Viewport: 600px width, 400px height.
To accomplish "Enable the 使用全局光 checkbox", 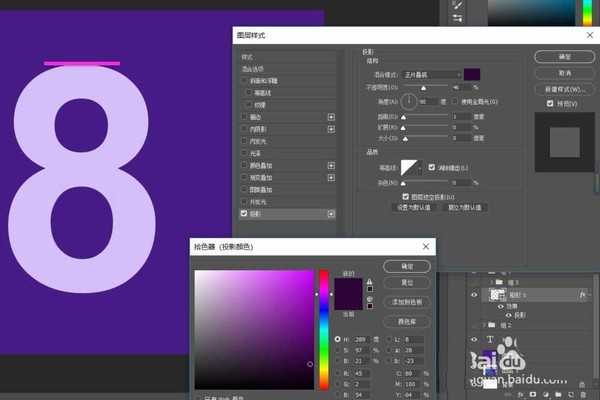I will coord(454,102).
